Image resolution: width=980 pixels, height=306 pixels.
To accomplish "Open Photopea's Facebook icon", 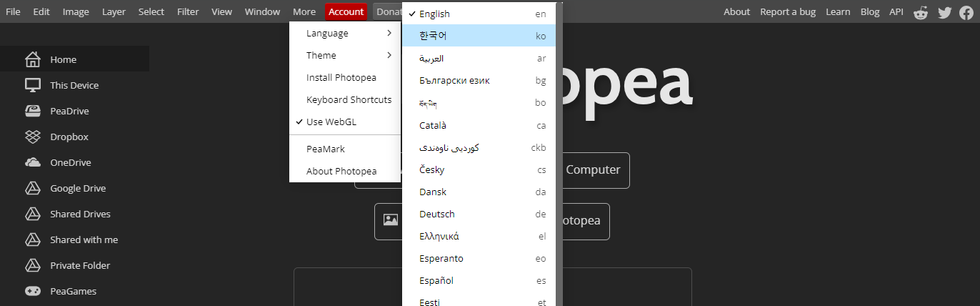I will pyautogui.click(x=966, y=11).
